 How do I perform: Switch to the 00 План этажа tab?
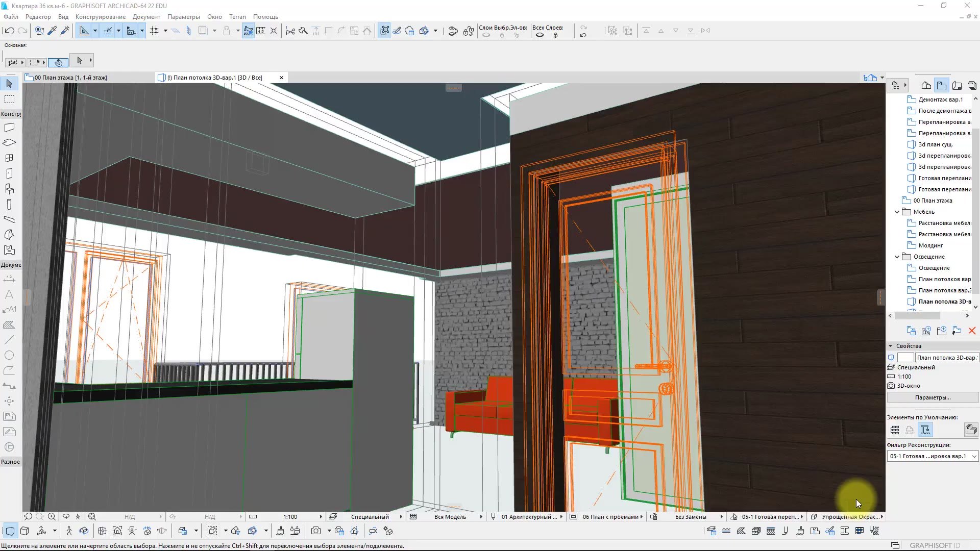(x=70, y=78)
